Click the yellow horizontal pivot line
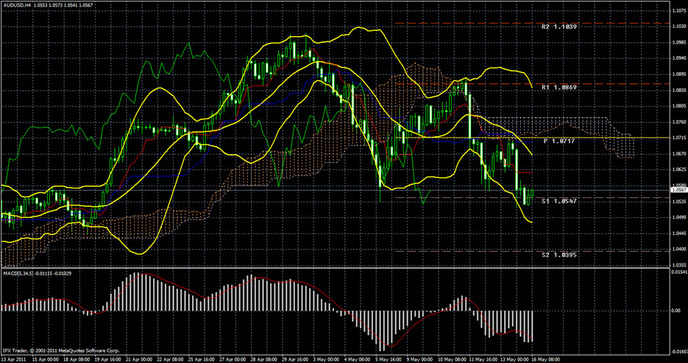The height and width of the screenshot is (363, 688). (532, 138)
